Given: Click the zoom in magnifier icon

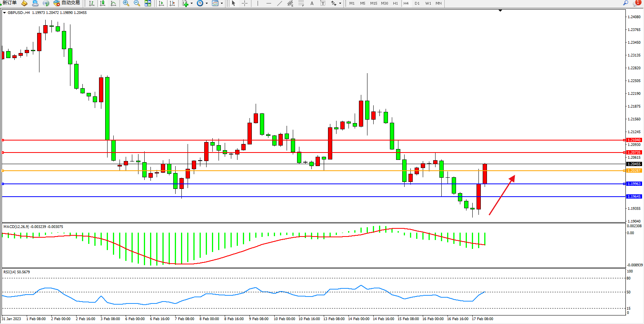Looking at the screenshot, I should 126,3.
